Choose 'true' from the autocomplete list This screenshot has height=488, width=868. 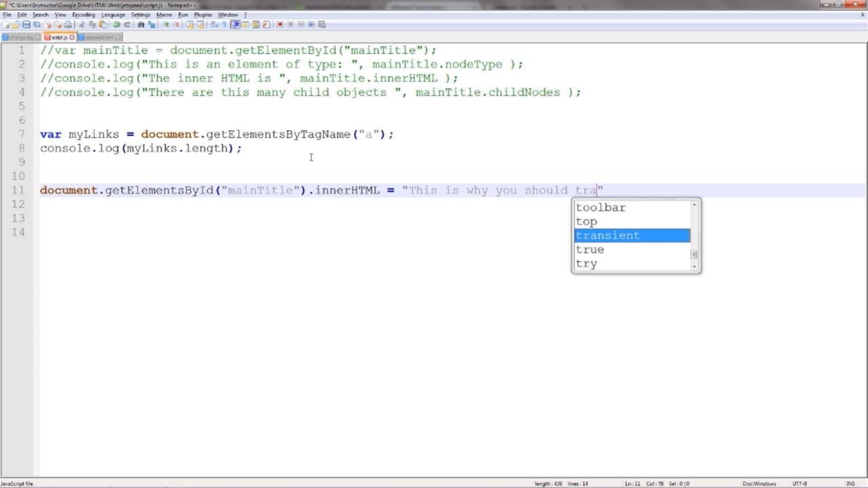[x=632, y=249]
